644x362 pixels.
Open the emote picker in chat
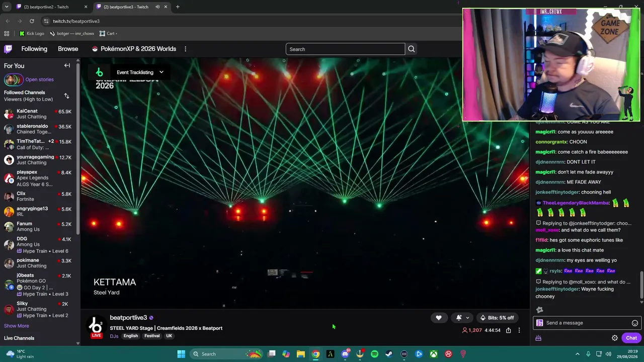(x=635, y=323)
